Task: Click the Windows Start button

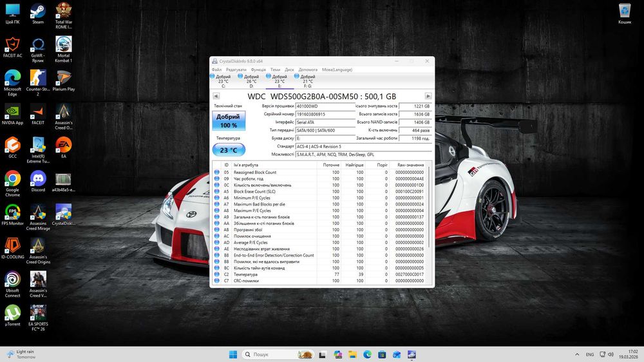Action: tap(232, 354)
